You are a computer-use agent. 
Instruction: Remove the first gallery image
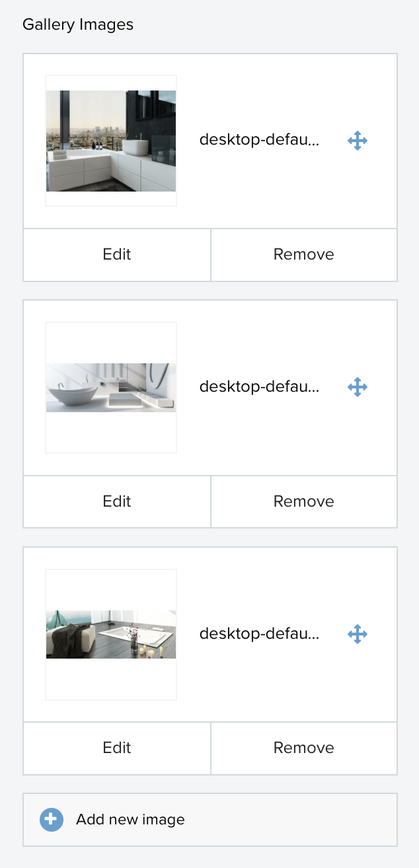[304, 255]
